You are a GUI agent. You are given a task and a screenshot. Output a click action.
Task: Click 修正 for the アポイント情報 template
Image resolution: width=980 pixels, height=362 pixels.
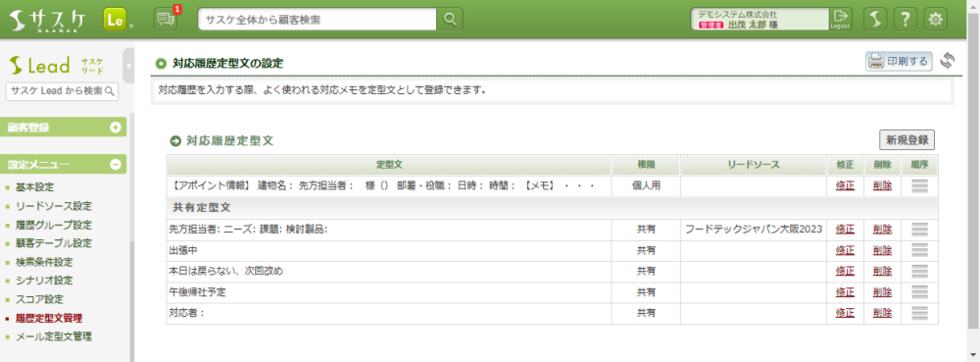coord(845,185)
